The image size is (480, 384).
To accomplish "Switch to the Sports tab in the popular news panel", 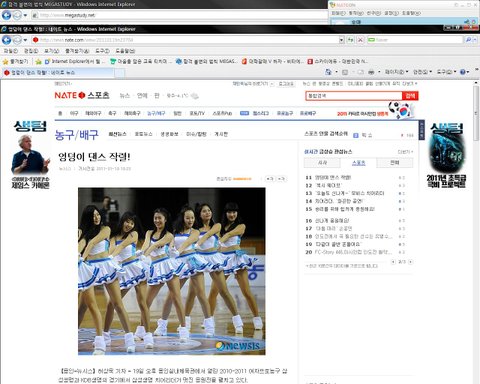I will 359,163.
